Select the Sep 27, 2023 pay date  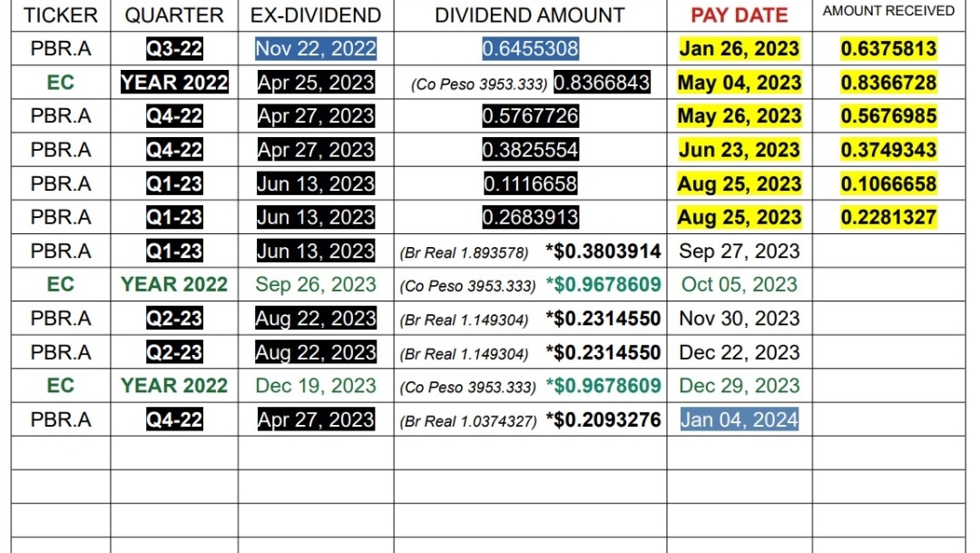pyautogui.click(x=740, y=251)
